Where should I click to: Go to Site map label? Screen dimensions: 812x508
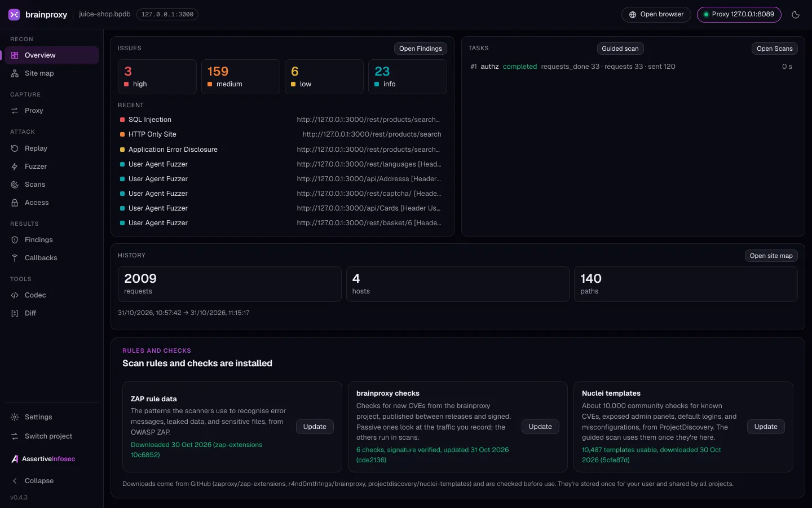39,73
